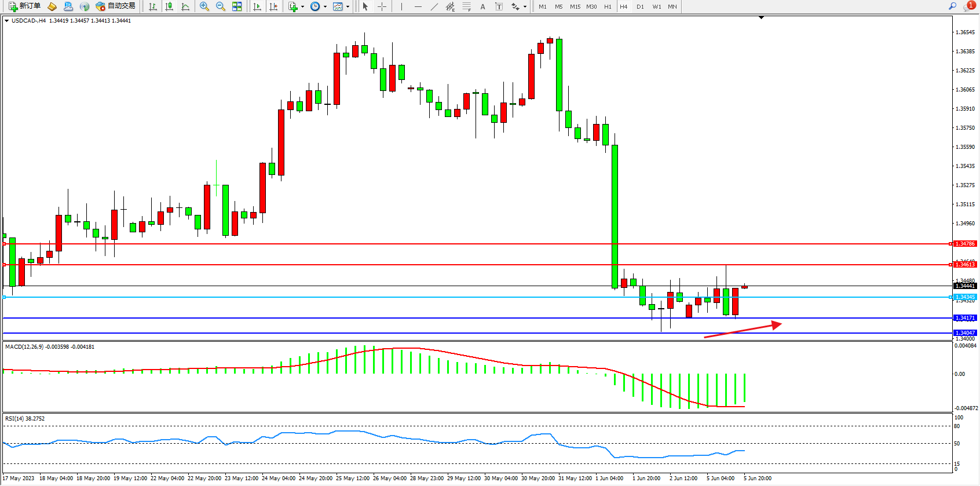This screenshot has width=980, height=486.
Task: Draw a horizontal line tool
Action: point(418,6)
